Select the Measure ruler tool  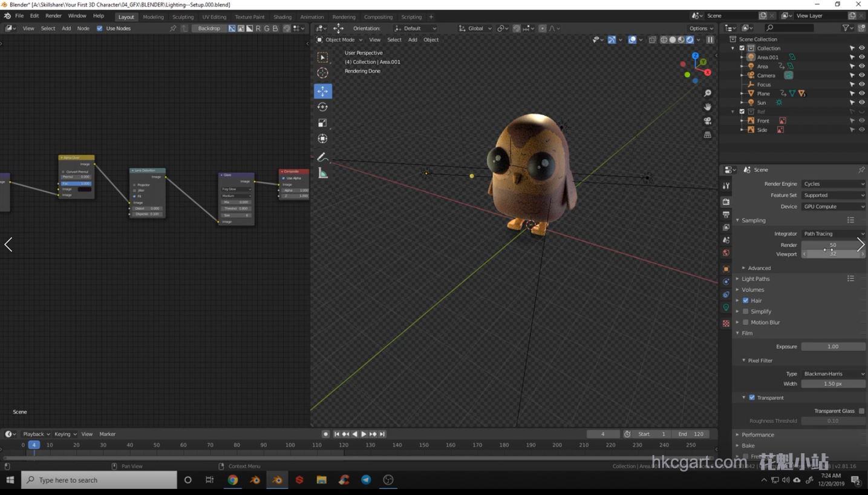coord(322,174)
